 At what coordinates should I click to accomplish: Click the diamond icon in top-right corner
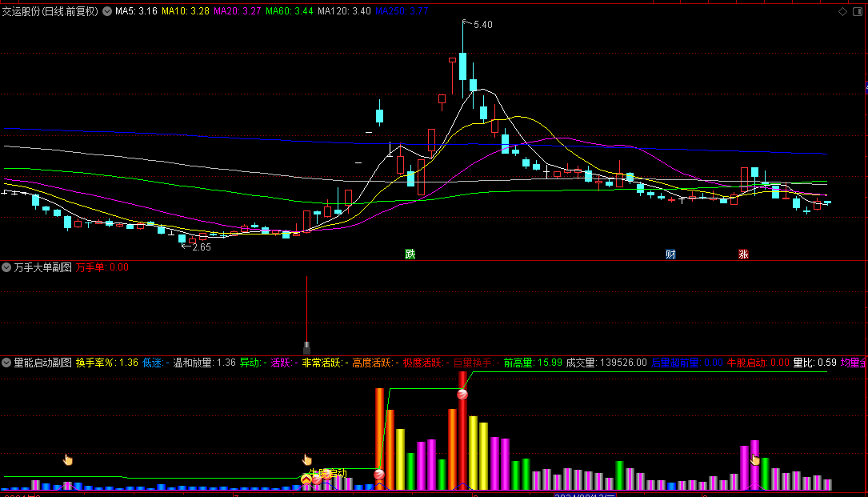pos(842,12)
